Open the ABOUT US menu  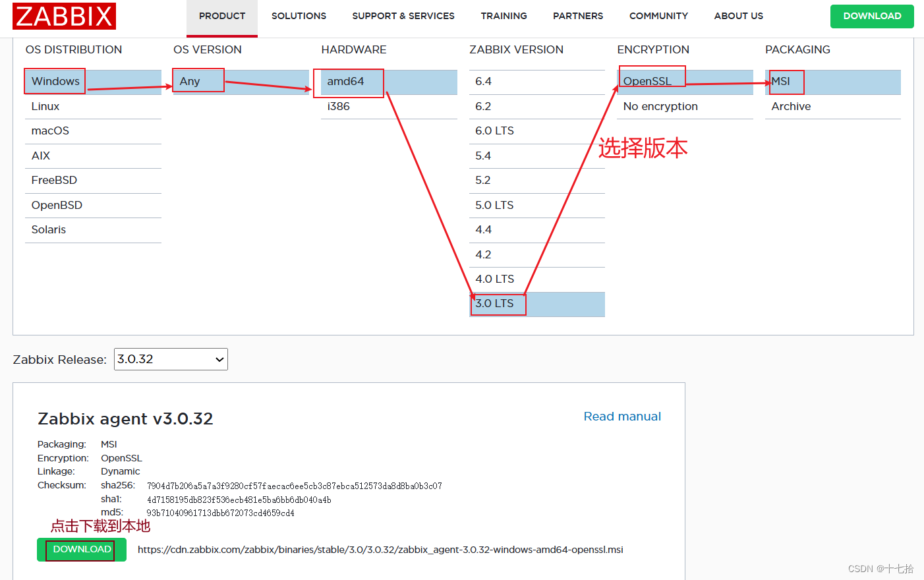[738, 16]
